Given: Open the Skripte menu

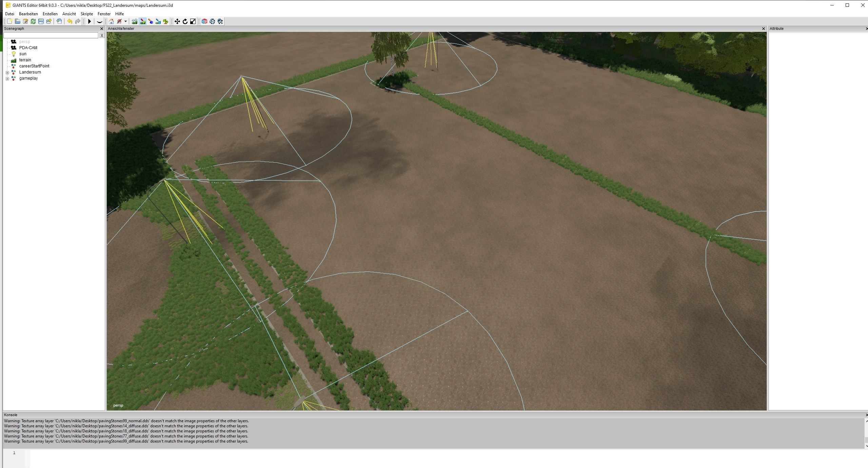Looking at the screenshot, I should (x=86, y=14).
